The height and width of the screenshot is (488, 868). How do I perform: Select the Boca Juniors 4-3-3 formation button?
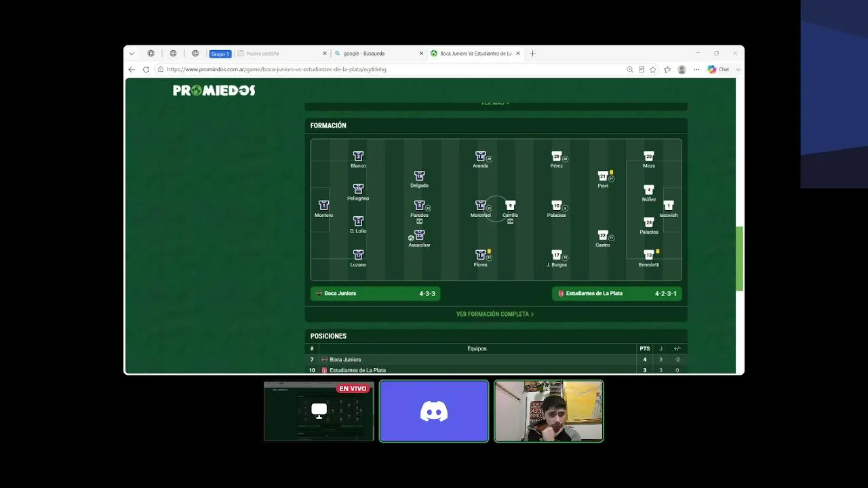click(x=376, y=293)
